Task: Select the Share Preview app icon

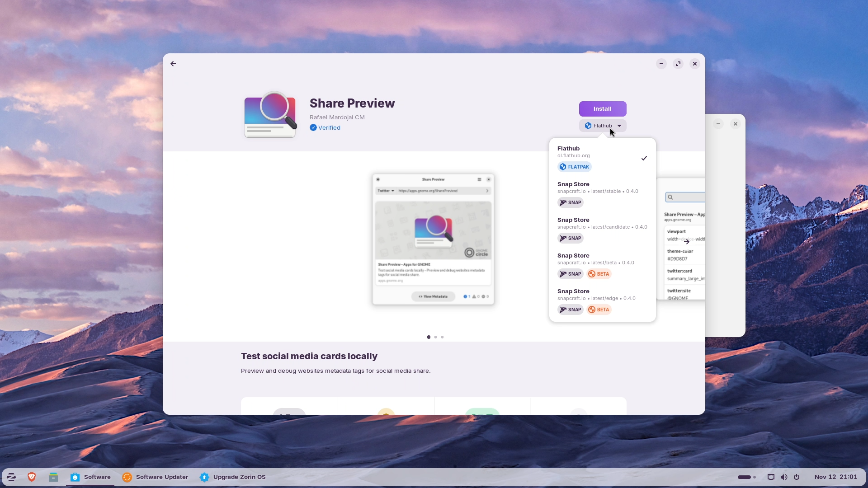Action: [x=270, y=115]
